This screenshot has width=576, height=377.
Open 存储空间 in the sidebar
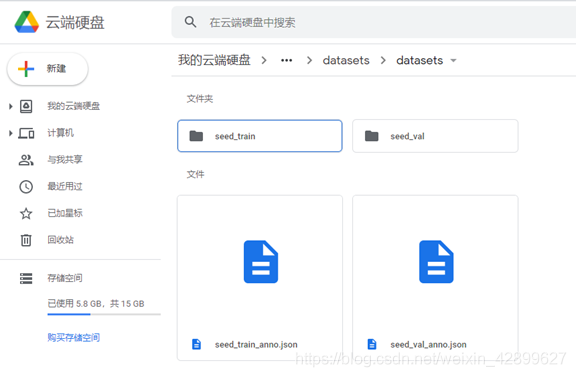(65, 278)
